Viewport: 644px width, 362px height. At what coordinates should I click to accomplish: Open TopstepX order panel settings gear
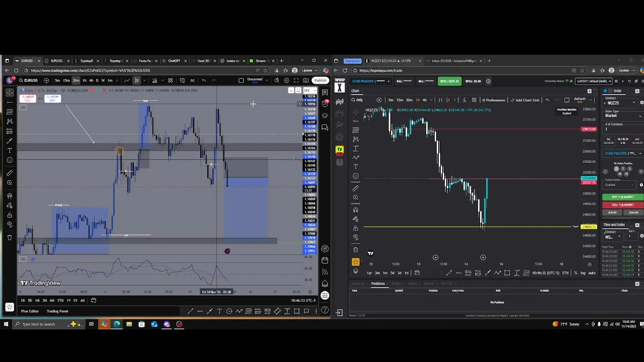(x=641, y=103)
